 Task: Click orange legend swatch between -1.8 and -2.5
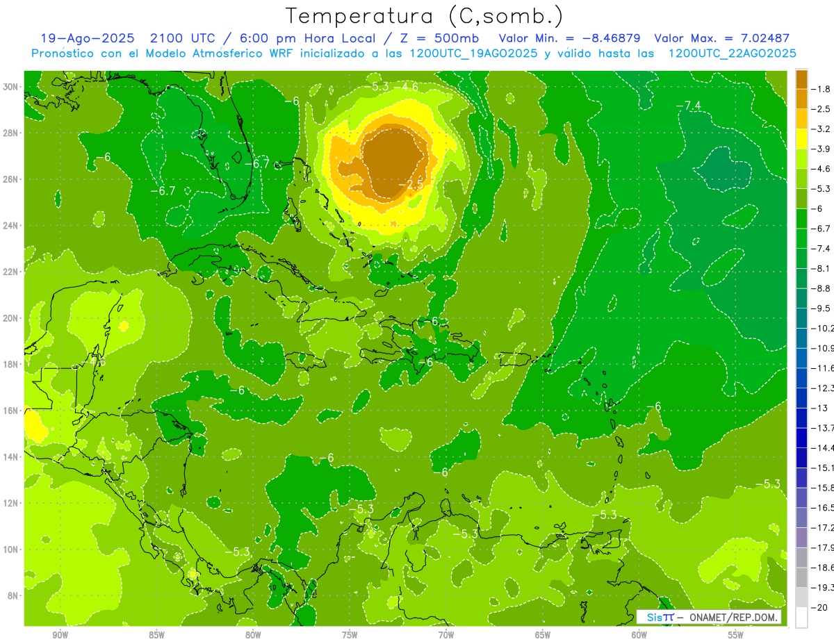tap(801, 99)
